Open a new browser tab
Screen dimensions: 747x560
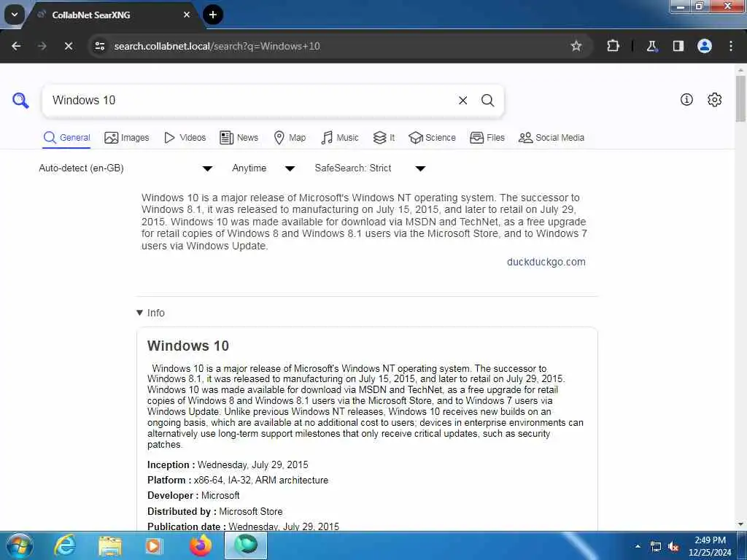[213, 15]
